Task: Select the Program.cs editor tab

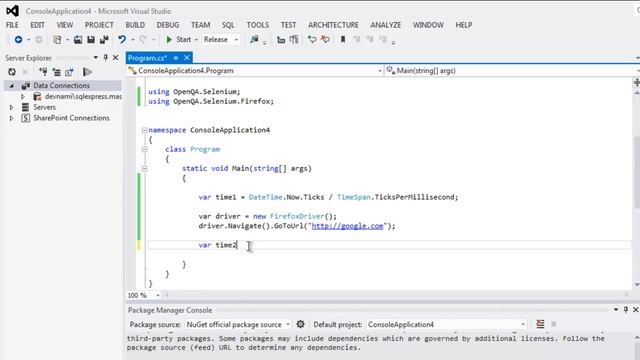Action: tap(147, 58)
